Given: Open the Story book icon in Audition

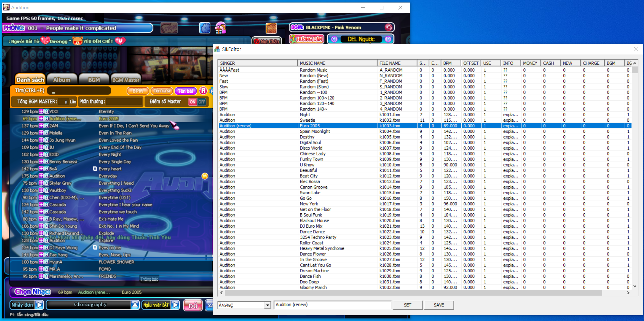Looking at the screenshot, I should (169, 28).
